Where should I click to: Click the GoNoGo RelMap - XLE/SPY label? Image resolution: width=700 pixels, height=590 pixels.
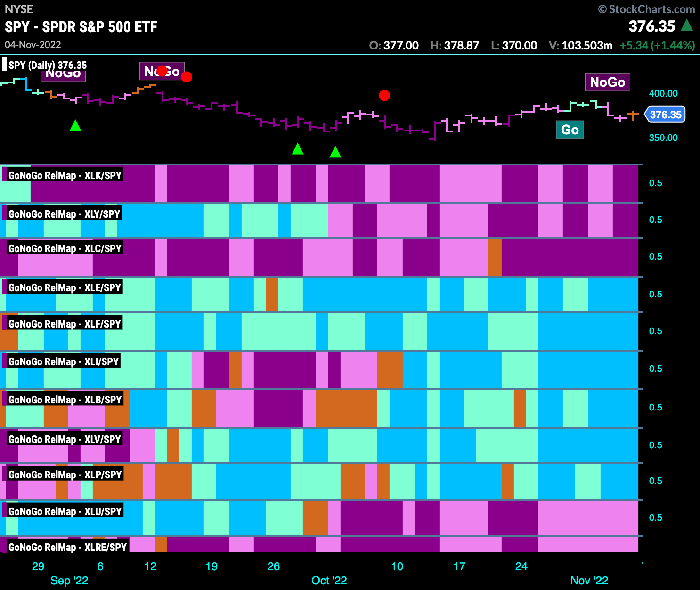coord(65,287)
